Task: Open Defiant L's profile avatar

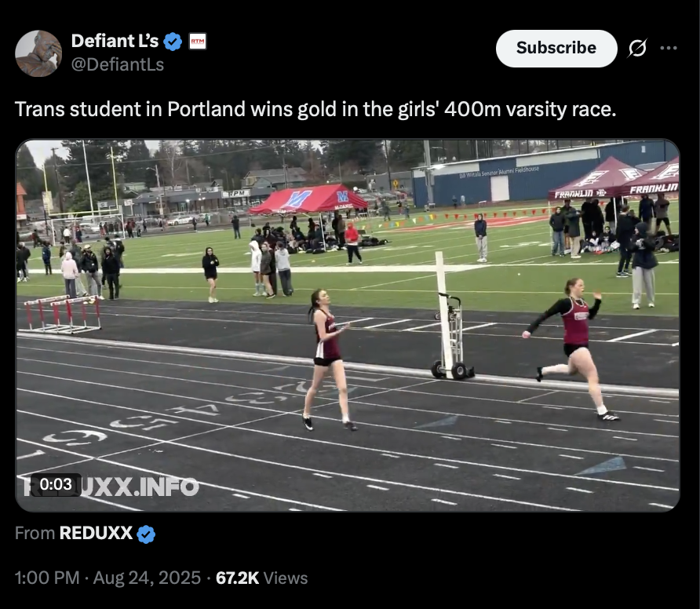Action: 38,53
